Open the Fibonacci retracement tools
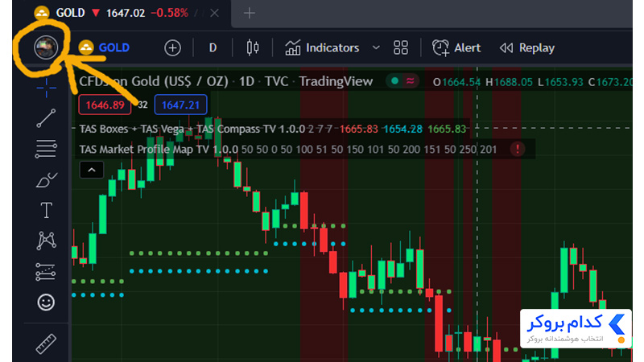The image size is (644, 362). [x=46, y=149]
